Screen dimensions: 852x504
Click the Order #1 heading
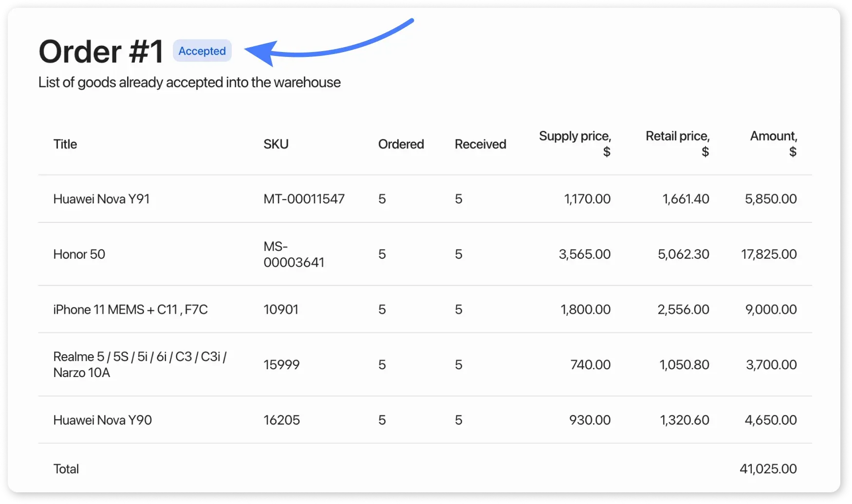(101, 52)
